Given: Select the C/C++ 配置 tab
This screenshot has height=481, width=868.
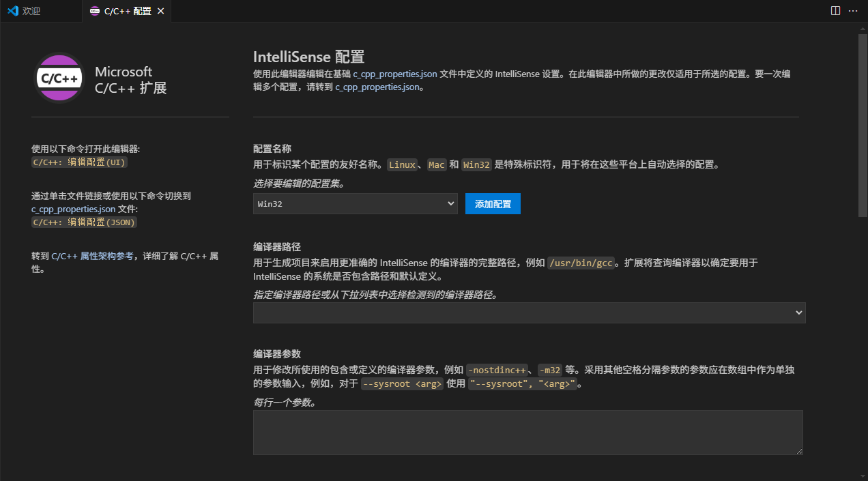Looking at the screenshot, I should [128, 11].
